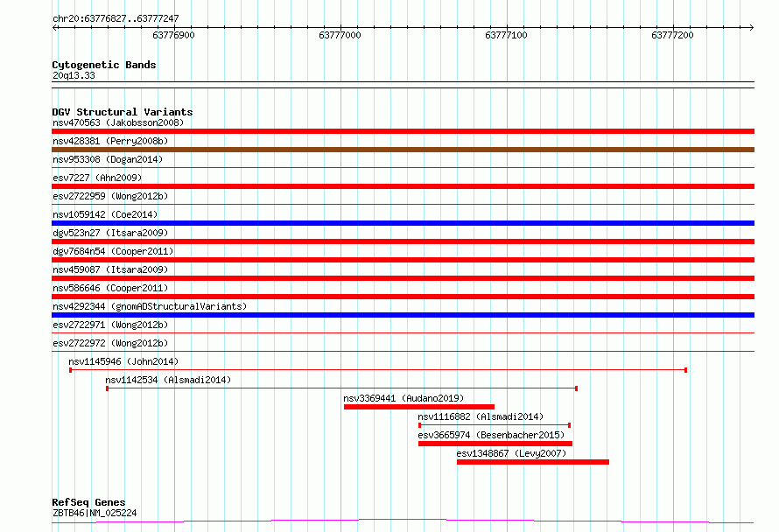
Task: Select the red esv3665974 variant bar
Action: [x=495, y=444]
